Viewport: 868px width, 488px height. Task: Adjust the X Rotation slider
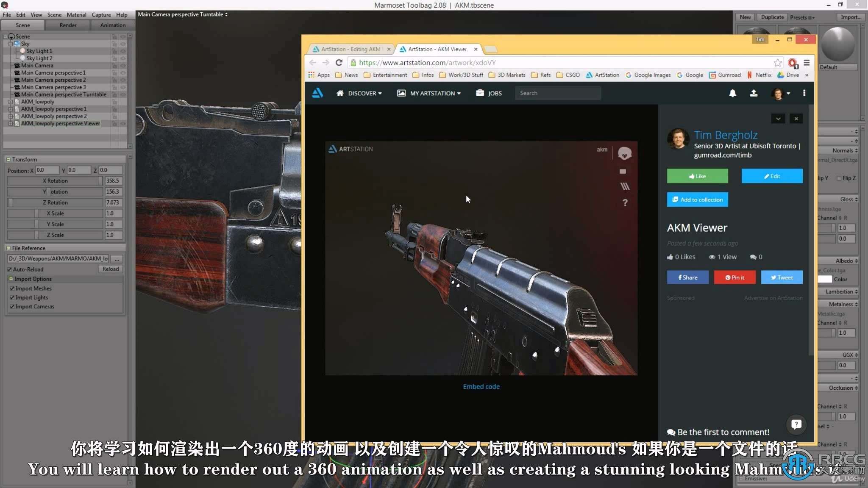(55, 181)
